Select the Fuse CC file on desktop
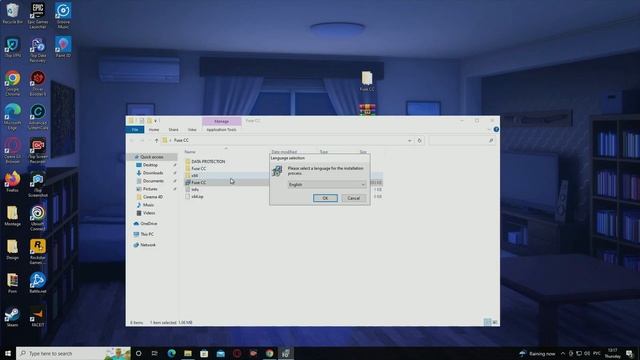The width and height of the screenshot is (640, 360). click(x=367, y=81)
